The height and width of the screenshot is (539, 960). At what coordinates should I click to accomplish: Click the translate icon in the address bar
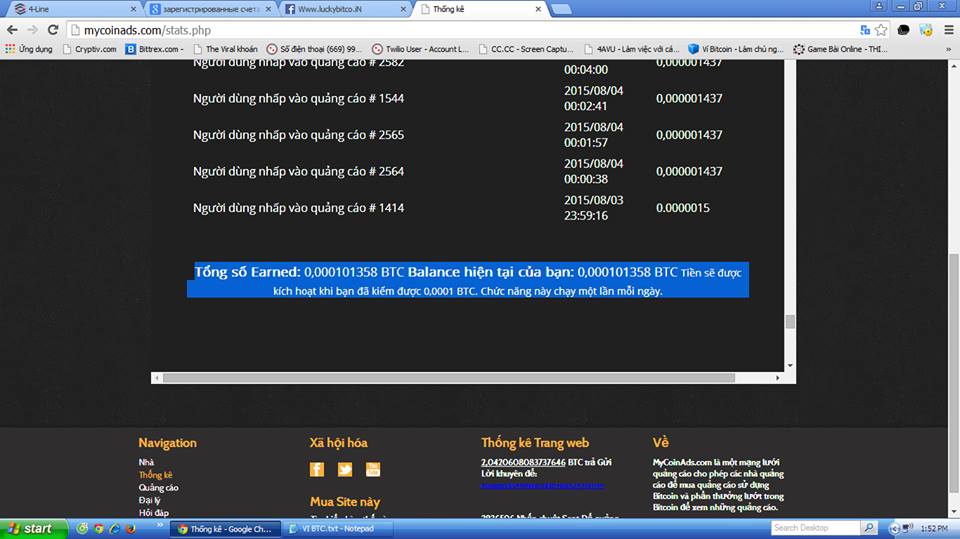pyautogui.click(x=864, y=30)
